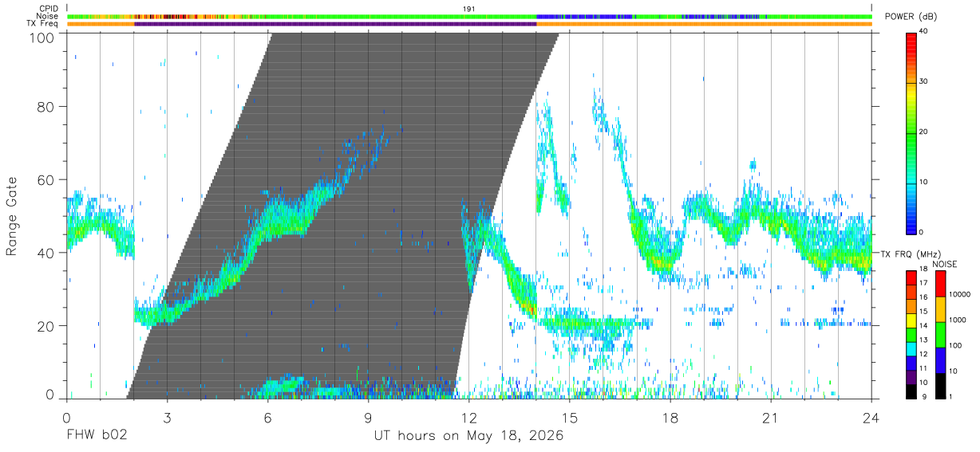Click the '9' TX frequency label
Screen dimensions: 980x452
[x=923, y=396]
